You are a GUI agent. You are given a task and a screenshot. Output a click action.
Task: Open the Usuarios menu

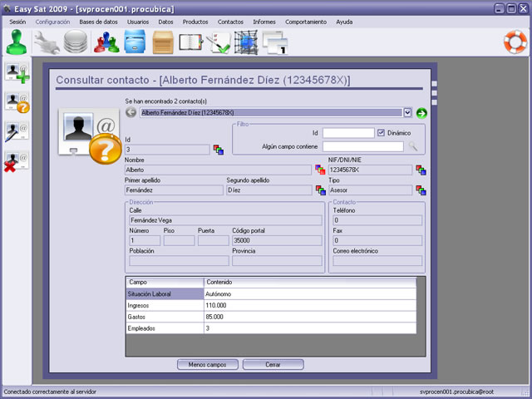pos(138,22)
